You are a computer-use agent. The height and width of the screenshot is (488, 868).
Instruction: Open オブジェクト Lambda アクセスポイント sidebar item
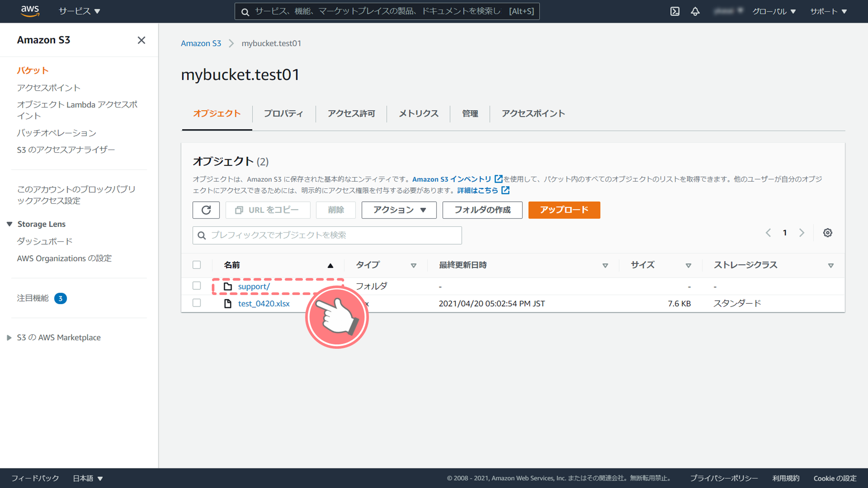pyautogui.click(x=77, y=110)
